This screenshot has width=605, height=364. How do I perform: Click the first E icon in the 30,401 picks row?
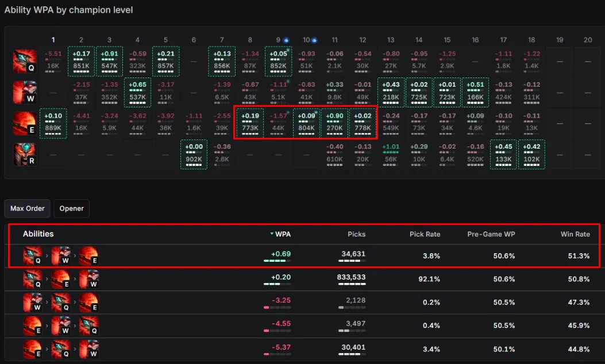(x=32, y=349)
